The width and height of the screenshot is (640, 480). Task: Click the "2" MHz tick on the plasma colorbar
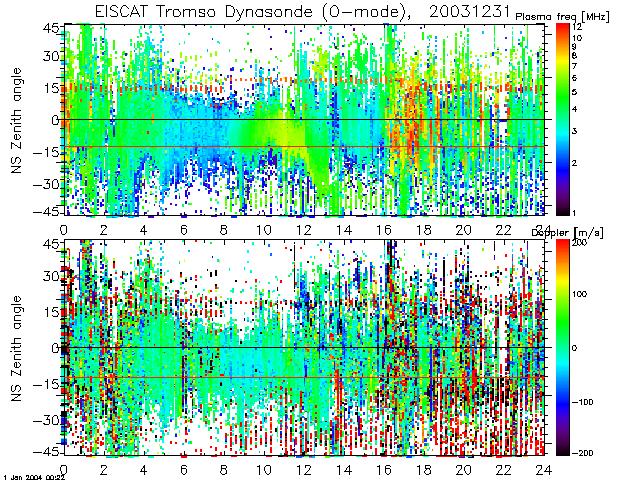(x=575, y=163)
